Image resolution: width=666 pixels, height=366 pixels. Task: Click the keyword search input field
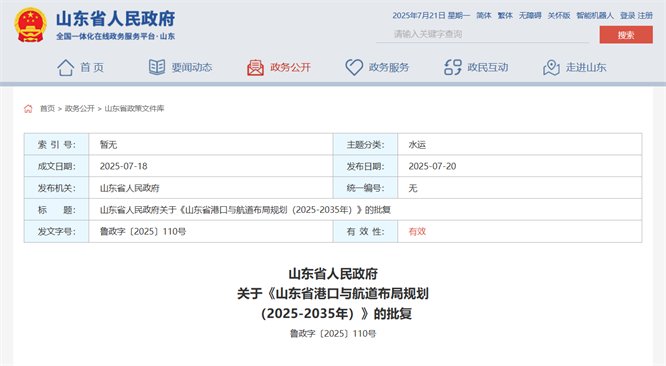(x=482, y=34)
